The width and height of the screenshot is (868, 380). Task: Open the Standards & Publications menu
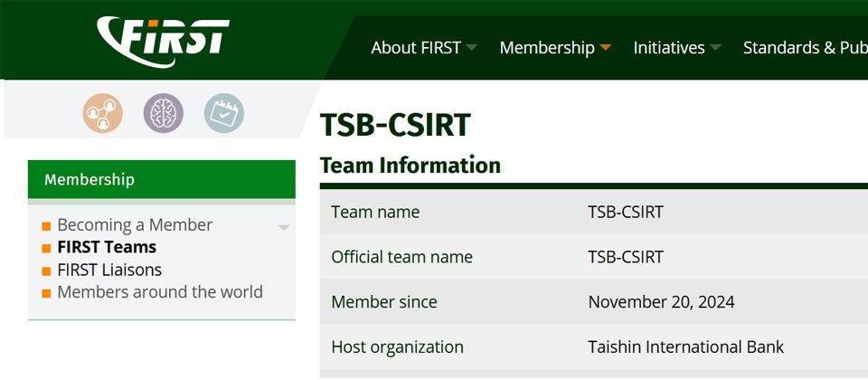pyautogui.click(x=806, y=48)
